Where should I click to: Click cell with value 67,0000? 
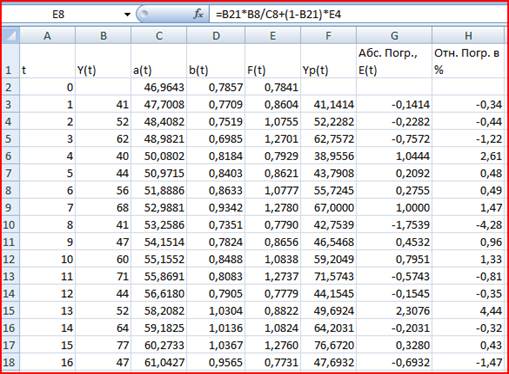[x=328, y=208]
